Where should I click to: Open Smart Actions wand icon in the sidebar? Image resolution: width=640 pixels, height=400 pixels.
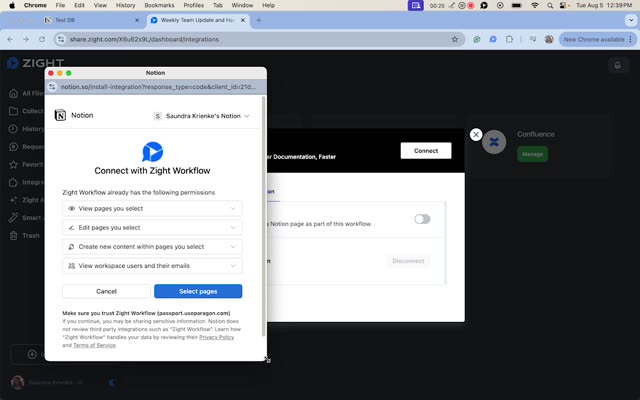[x=13, y=218]
